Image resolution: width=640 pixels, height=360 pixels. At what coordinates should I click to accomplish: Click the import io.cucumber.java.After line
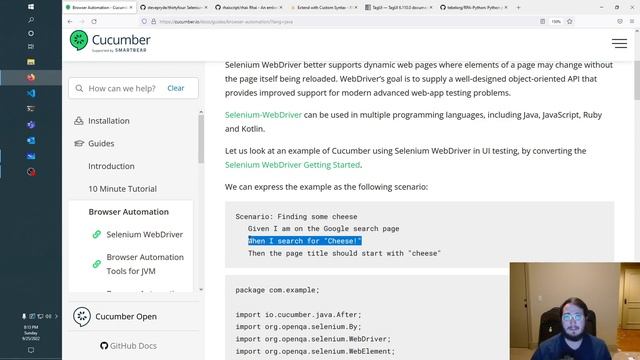click(298, 315)
